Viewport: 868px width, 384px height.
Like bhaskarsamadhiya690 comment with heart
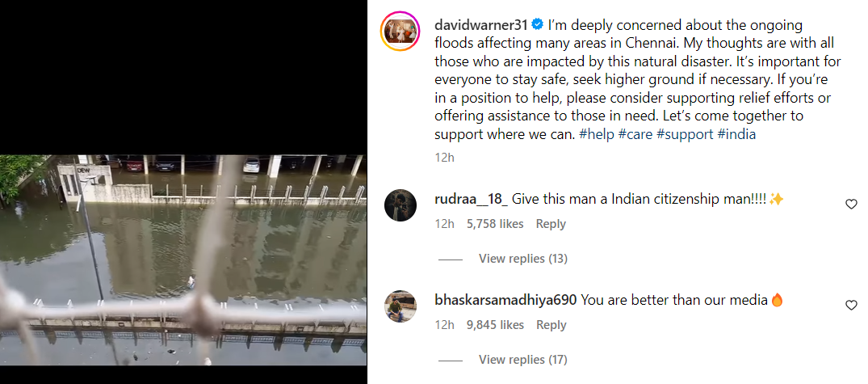pos(851,306)
